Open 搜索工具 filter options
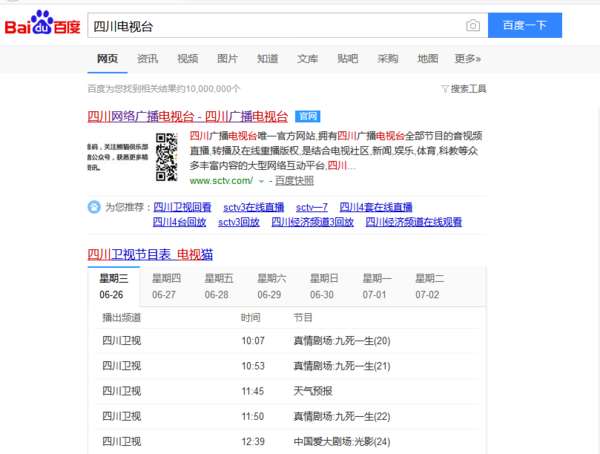Screen dimensions: 600x454 coord(464,89)
